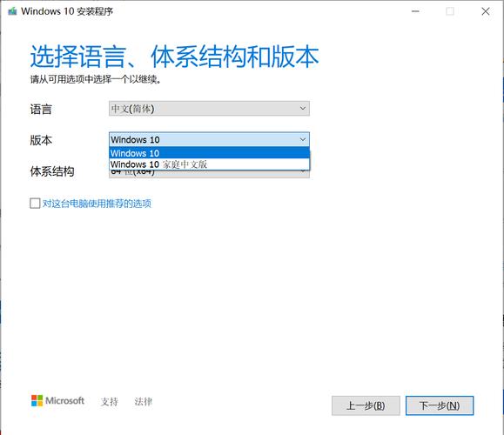
Task: Click the 体系结构 label
Action: coord(52,171)
